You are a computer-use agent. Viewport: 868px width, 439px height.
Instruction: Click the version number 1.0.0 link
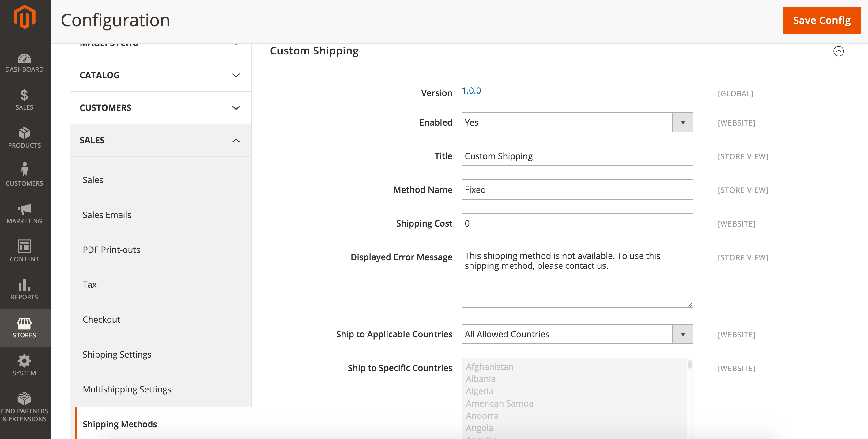[472, 91]
